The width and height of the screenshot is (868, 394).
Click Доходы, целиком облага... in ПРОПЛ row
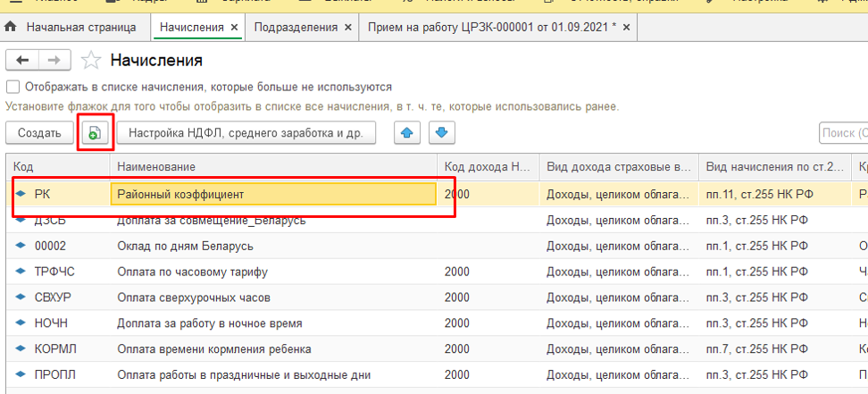pos(618,376)
